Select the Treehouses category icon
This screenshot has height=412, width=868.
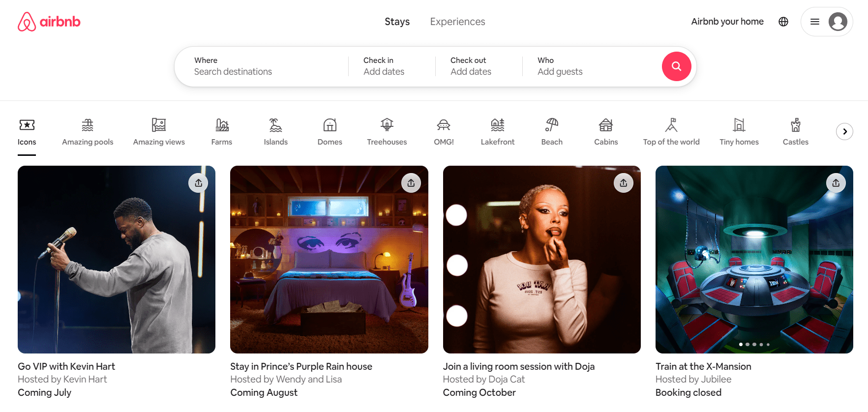[387, 131]
